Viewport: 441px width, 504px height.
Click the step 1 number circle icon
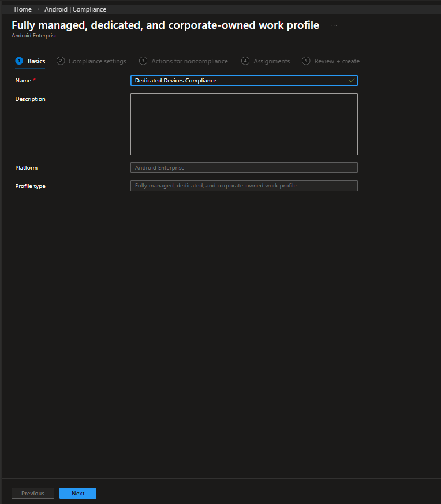coord(19,61)
